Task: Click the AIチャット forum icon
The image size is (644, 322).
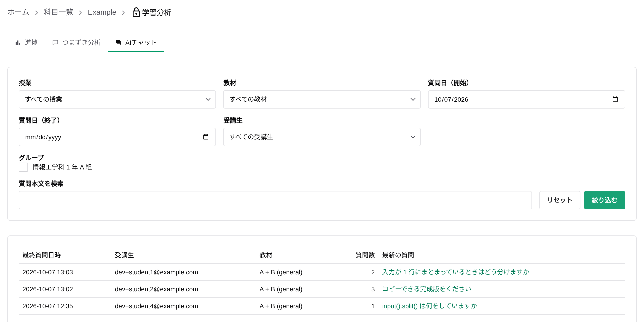Action: point(118,43)
